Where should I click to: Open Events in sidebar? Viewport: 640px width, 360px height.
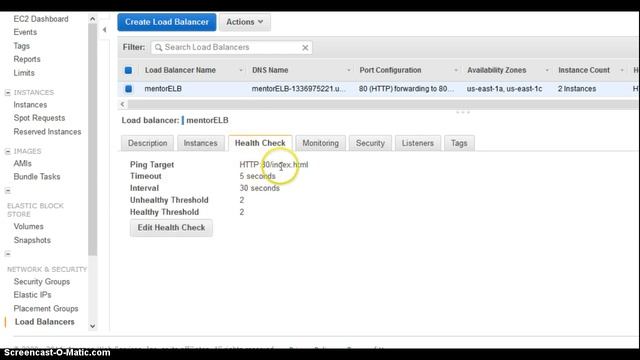tap(25, 32)
